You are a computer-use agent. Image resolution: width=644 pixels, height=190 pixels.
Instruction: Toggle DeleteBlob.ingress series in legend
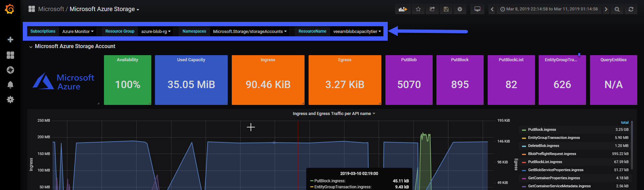[x=544, y=146]
